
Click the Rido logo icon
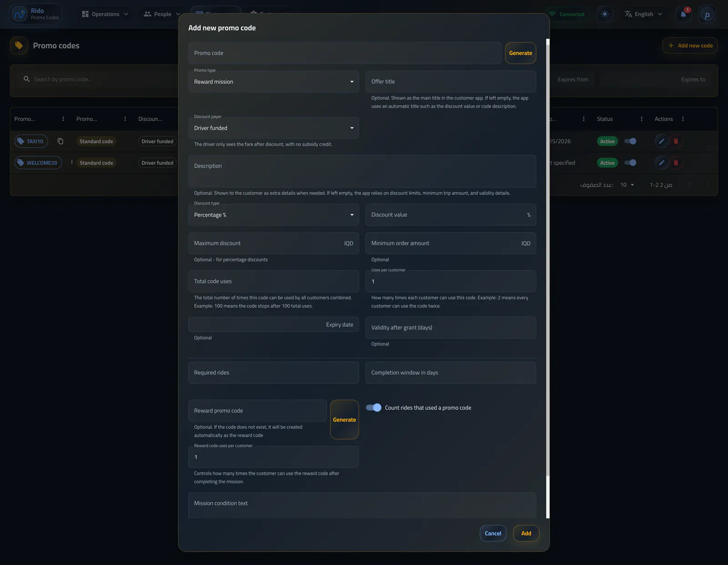[19, 14]
